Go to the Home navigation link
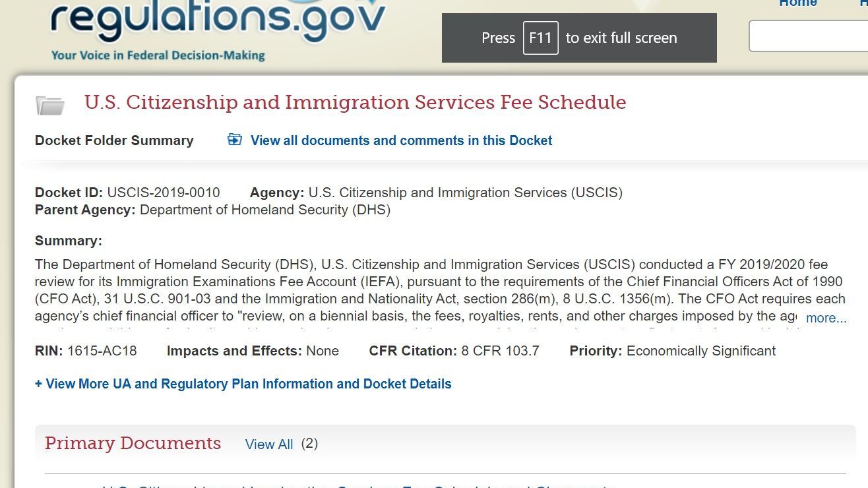 coord(798,3)
